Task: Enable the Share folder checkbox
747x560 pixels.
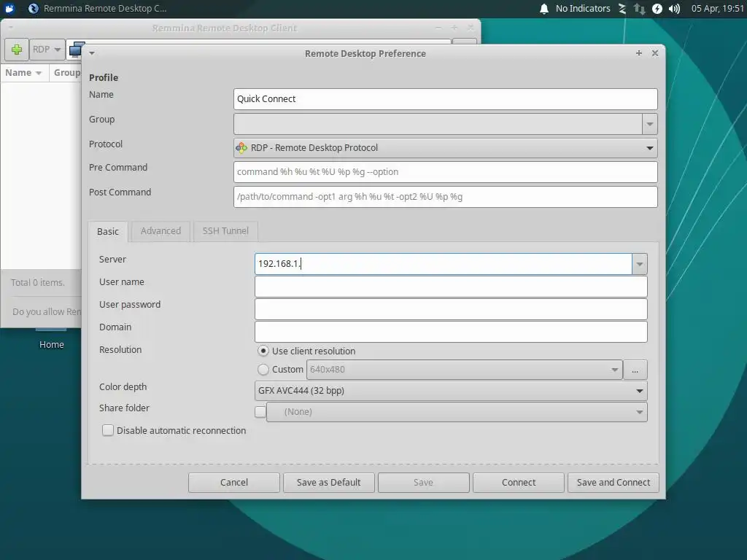Action: point(260,412)
